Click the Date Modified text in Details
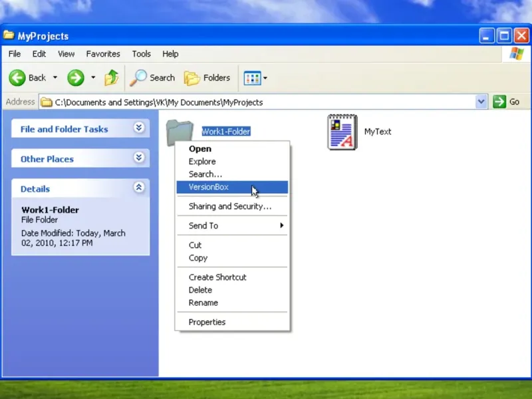The image size is (532, 399). pos(73,238)
